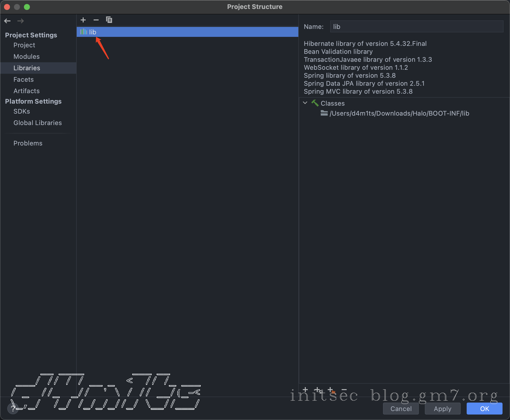Open the help question mark button
This screenshot has height=420, width=510.
pos(13,409)
